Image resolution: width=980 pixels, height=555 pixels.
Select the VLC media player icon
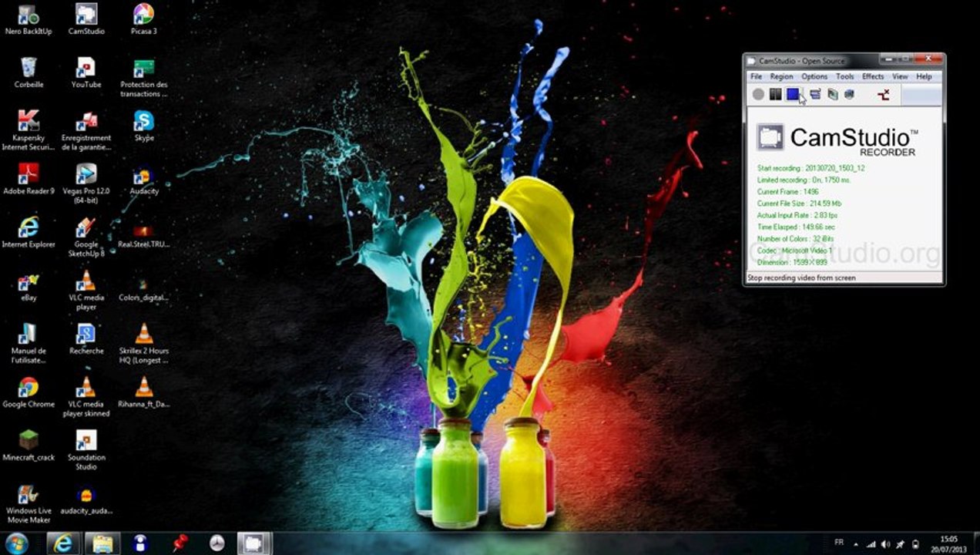[86, 290]
